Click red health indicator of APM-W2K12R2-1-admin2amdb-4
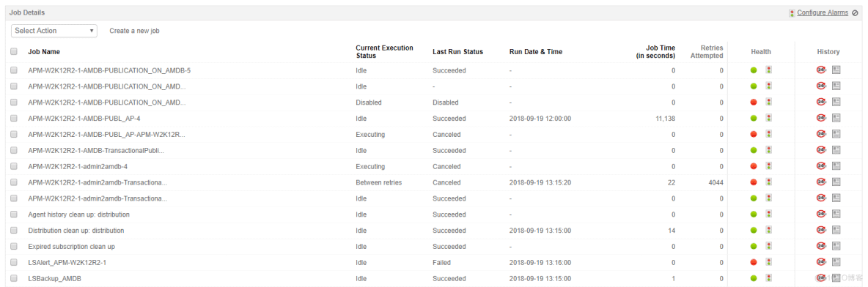Image resolution: width=868 pixels, height=287 pixels. point(754,166)
